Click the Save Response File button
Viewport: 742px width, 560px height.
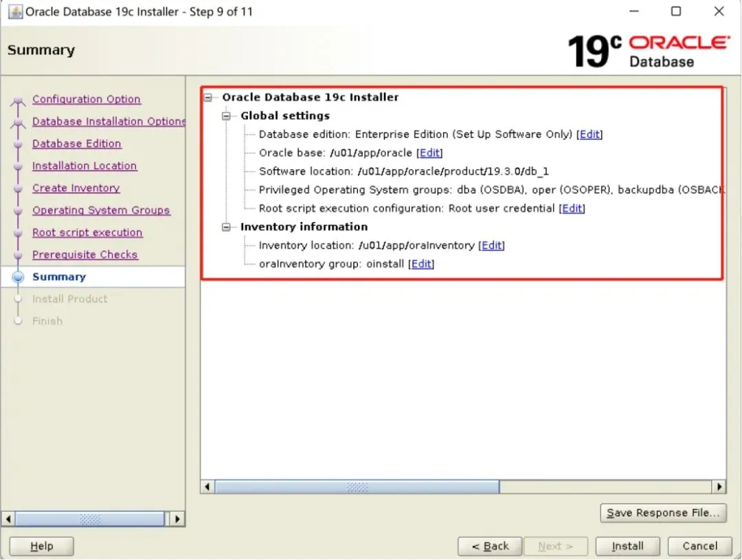663,513
